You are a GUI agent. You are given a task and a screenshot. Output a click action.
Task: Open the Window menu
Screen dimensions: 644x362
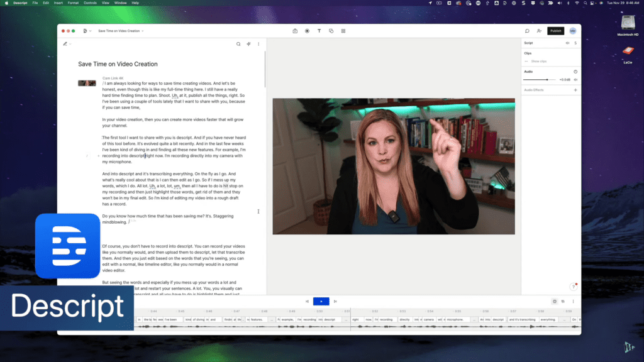120,3
